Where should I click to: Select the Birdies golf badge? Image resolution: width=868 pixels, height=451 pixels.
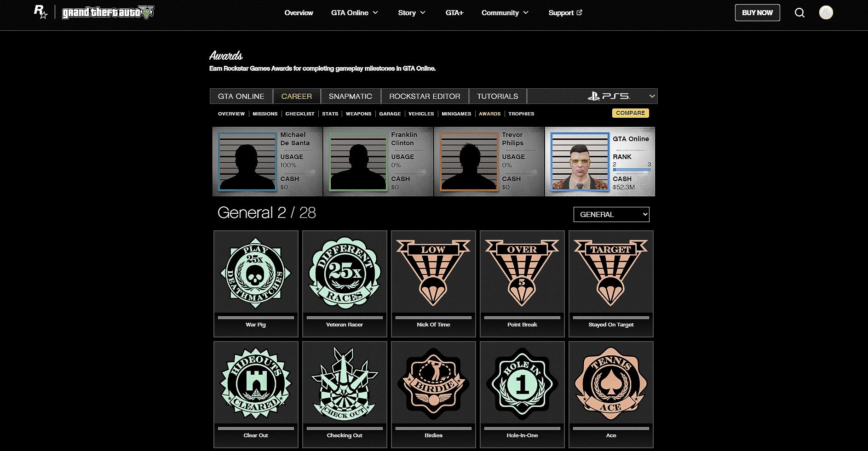pyautogui.click(x=433, y=383)
